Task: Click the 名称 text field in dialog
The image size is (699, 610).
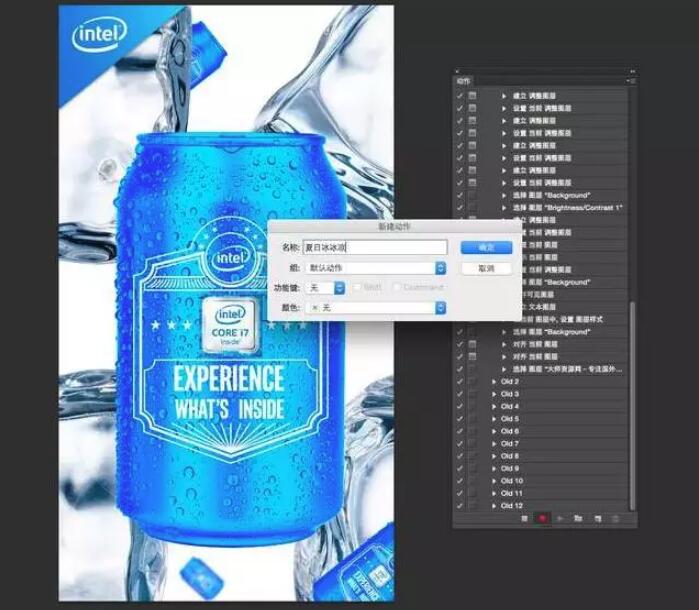Action: (x=374, y=247)
